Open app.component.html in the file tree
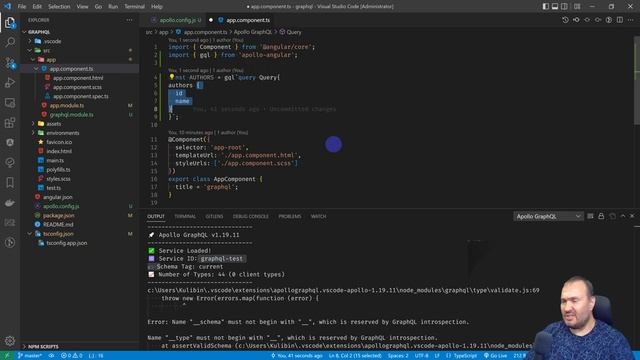Image resolution: width=640 pixels, height=360 pixels. (x=78, y=78)
